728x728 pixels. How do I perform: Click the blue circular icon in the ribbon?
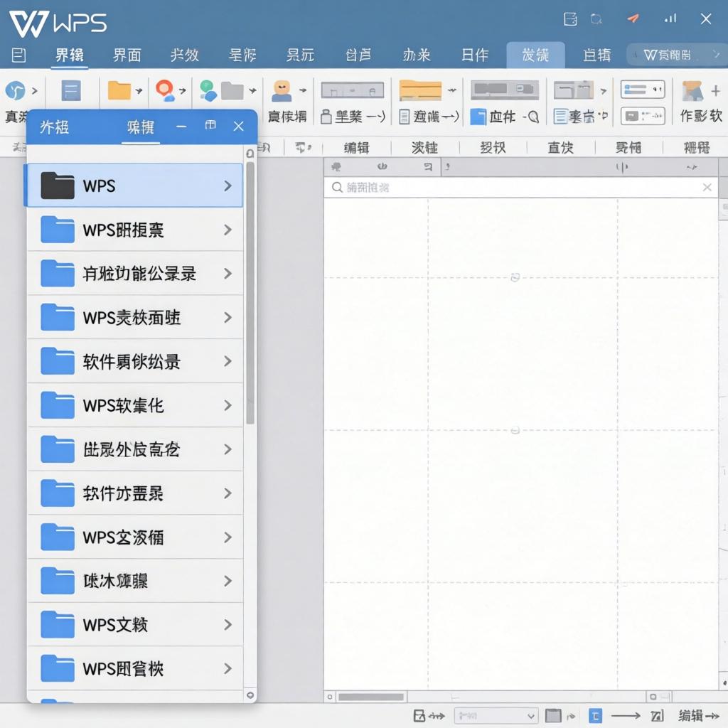pos(16,90)
